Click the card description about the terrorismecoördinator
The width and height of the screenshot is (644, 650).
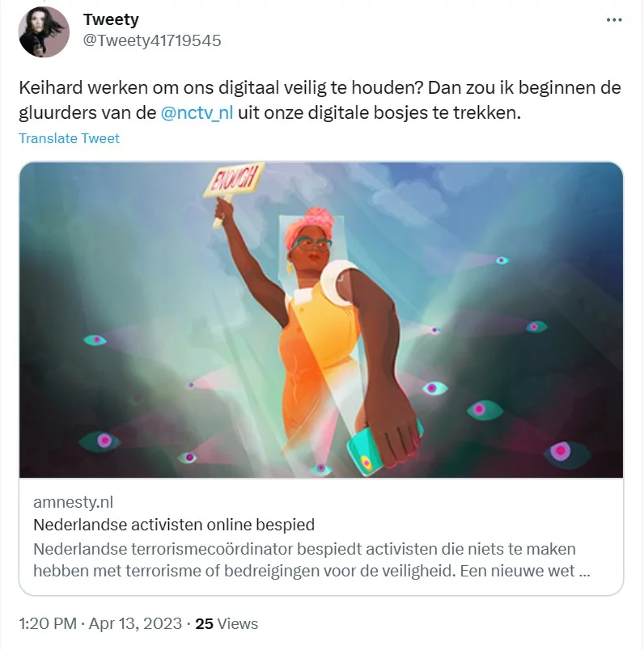pyautogui.click(x=311, y=559)
